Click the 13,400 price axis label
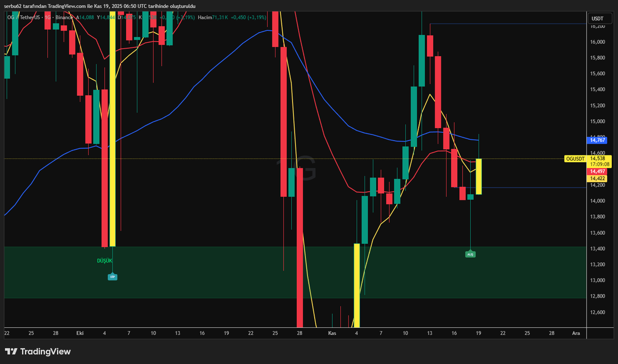 tap(597, 249)
